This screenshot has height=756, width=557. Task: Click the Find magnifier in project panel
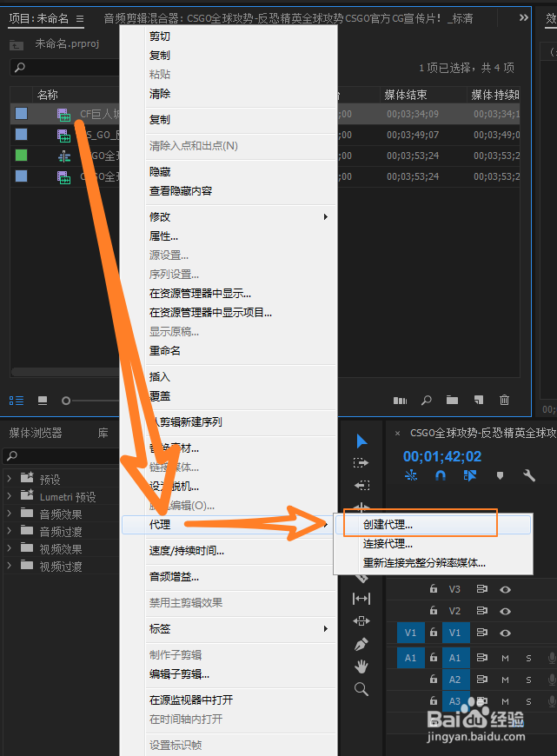coord(427,401)
